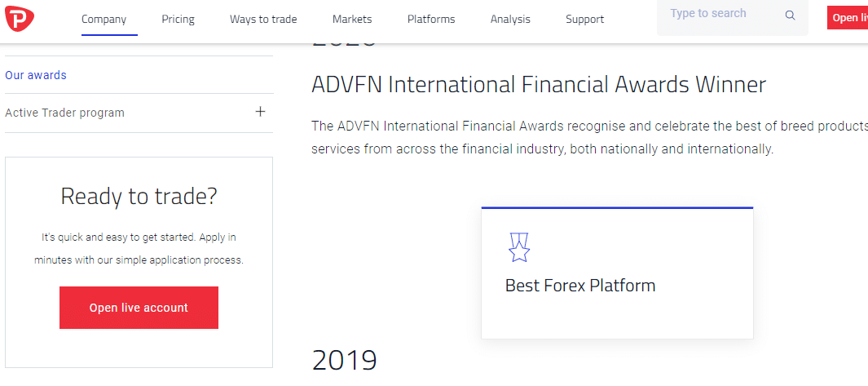Open the Platforms menu
Image resolution: width=868 pixels, height=386 pixels.
[431, 19]
